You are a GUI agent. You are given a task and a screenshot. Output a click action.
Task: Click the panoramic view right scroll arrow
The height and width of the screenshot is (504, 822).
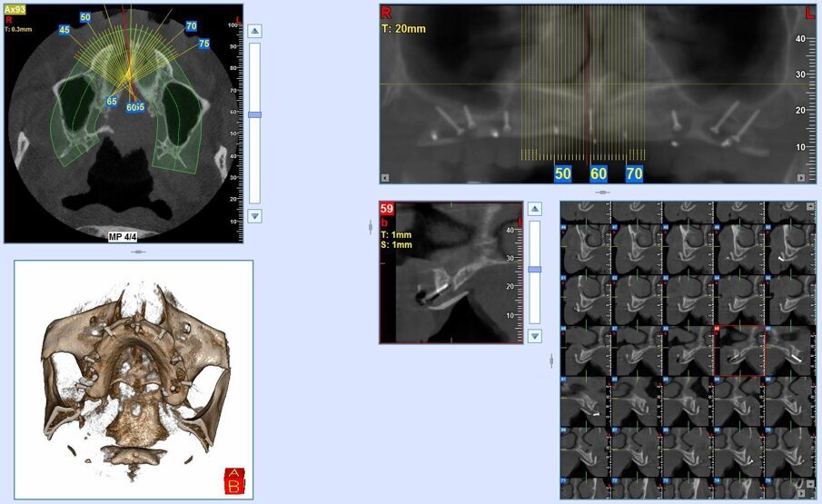click(799, 178)
